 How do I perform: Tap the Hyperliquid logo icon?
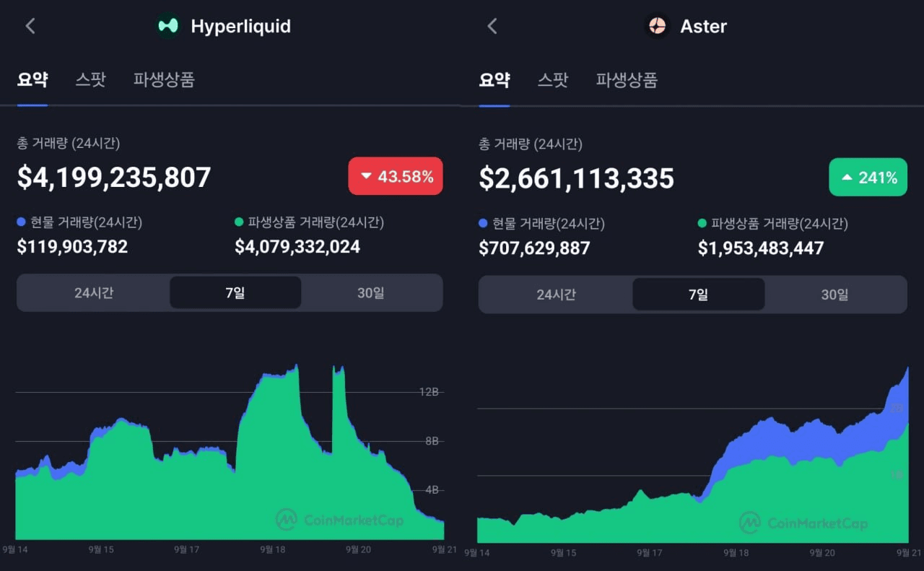point(167,26)
